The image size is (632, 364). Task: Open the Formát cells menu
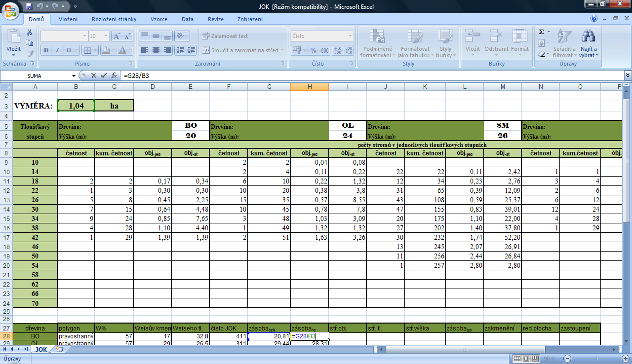tap(520, 43)
